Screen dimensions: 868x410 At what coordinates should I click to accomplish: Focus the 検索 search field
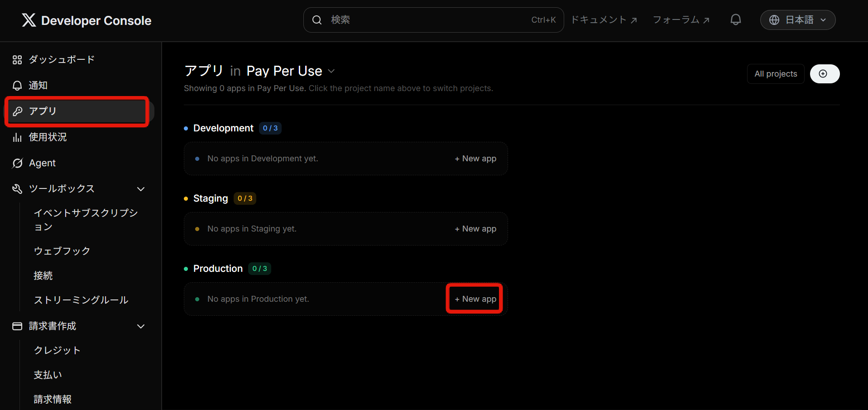point(433,20)
